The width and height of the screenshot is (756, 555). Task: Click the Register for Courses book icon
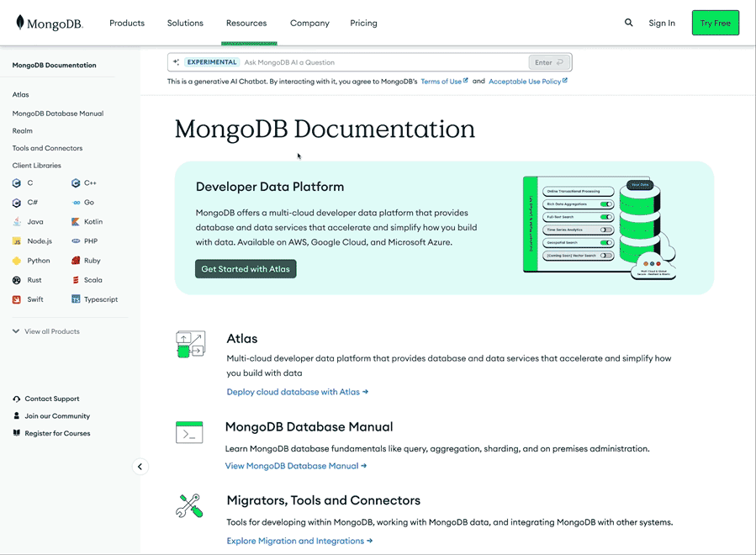coord(16,433)
